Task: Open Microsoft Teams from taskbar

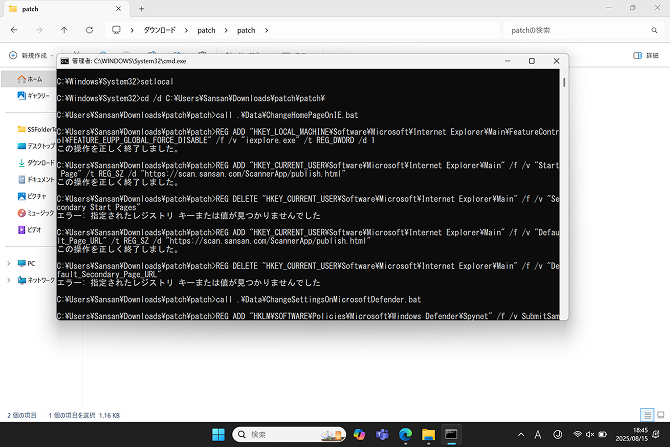Action: tap(382, 435)
